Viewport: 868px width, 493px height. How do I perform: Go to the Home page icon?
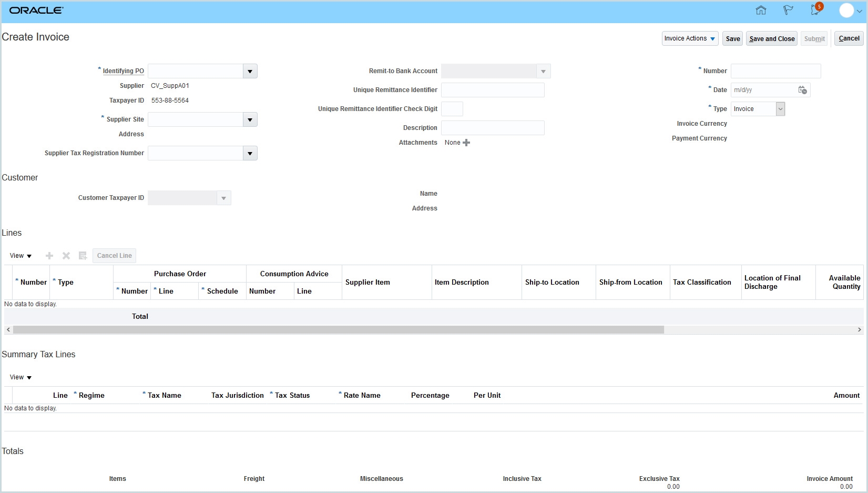pyautogui.click(x=761, y=10)
